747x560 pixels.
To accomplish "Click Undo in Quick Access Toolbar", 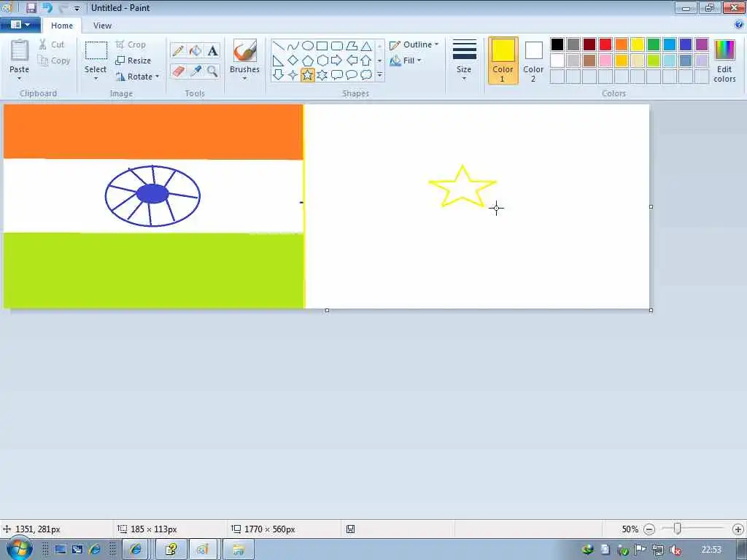I will pyautogui.click(x=47, y=7).
